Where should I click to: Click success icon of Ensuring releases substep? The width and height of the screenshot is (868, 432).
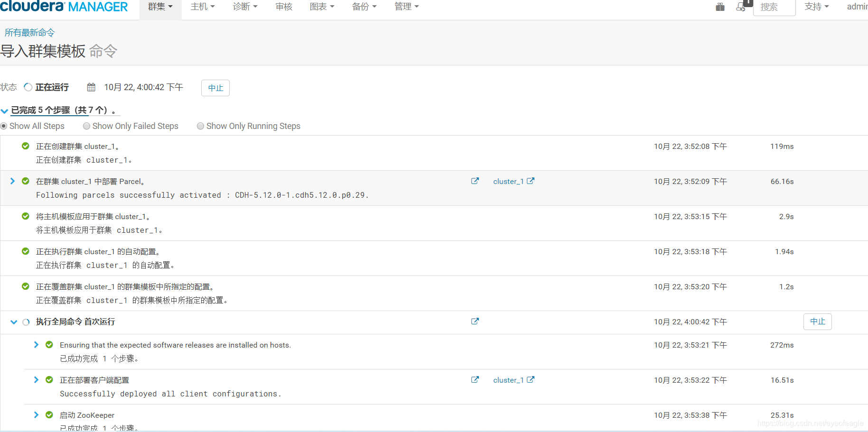49,345
